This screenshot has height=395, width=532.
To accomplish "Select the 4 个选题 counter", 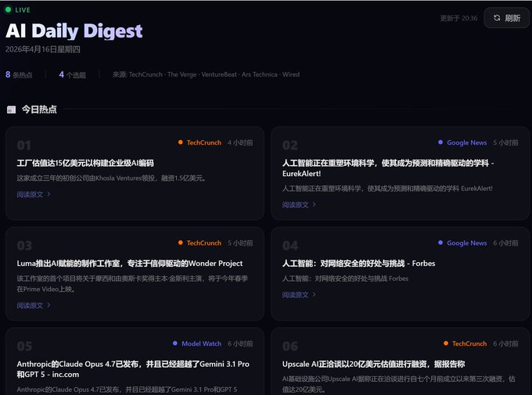I will tap(72, 74).
